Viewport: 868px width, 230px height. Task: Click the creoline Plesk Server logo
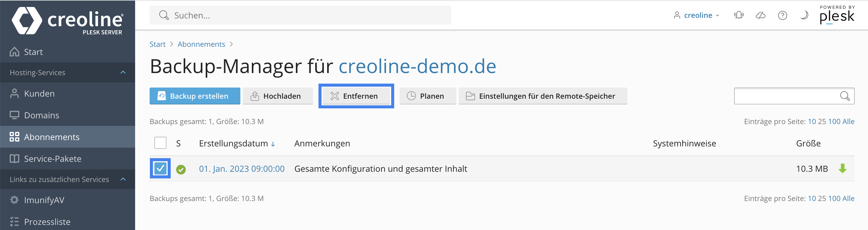pos(67,20)
